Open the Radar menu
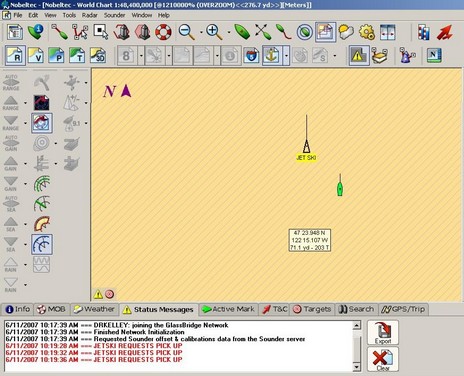 (x=90, y=15)
